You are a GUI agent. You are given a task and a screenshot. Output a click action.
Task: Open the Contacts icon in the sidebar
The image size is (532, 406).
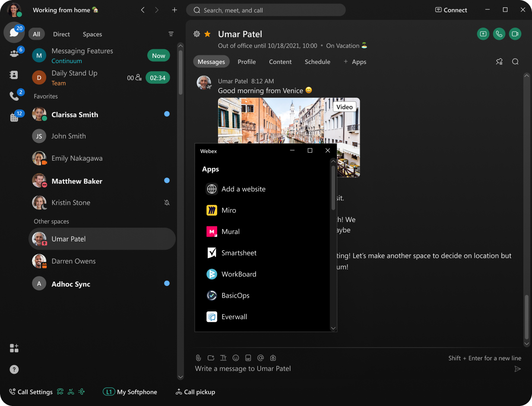tap(14, 75)
